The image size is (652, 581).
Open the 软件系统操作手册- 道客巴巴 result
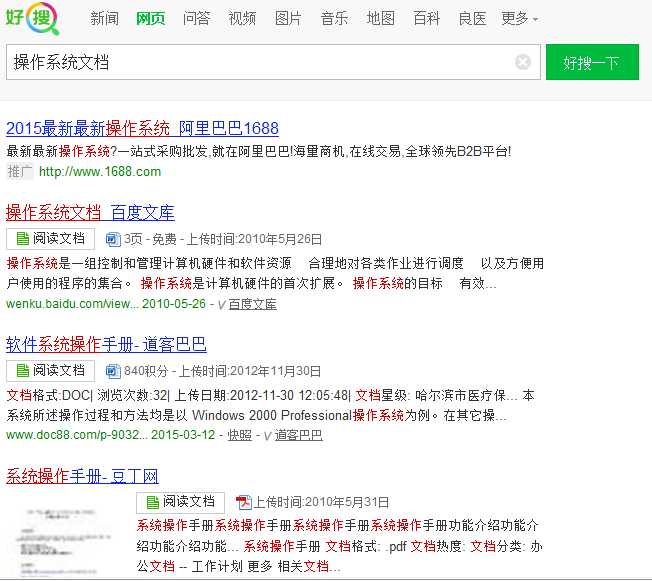point(106,344)
